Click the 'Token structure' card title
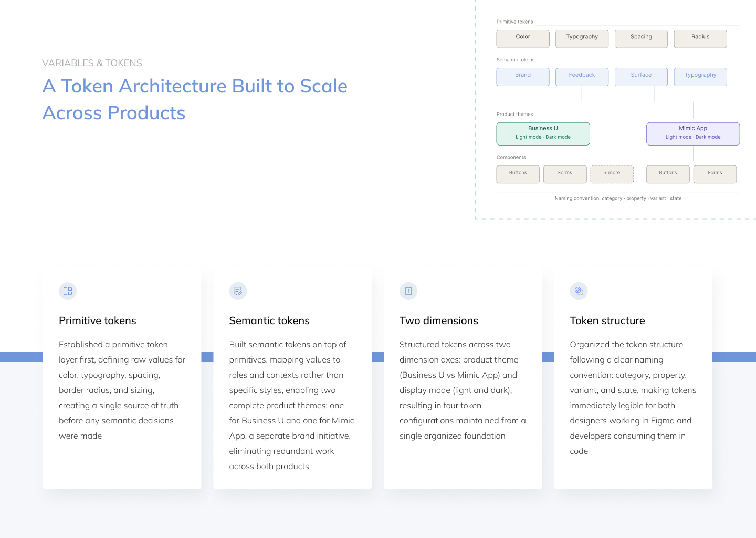 [607, 320]
